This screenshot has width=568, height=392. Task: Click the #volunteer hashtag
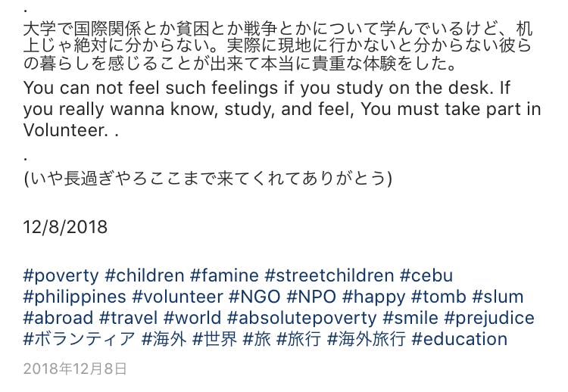(177, 297)
